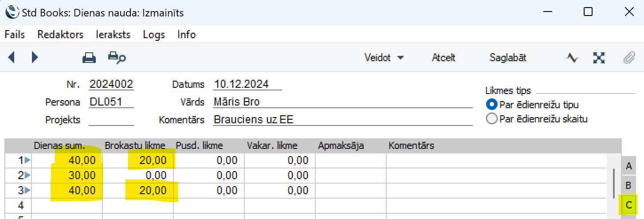Expand row 3 arrow marker
This screenshot has height=219, width=644.
point(27,190)
